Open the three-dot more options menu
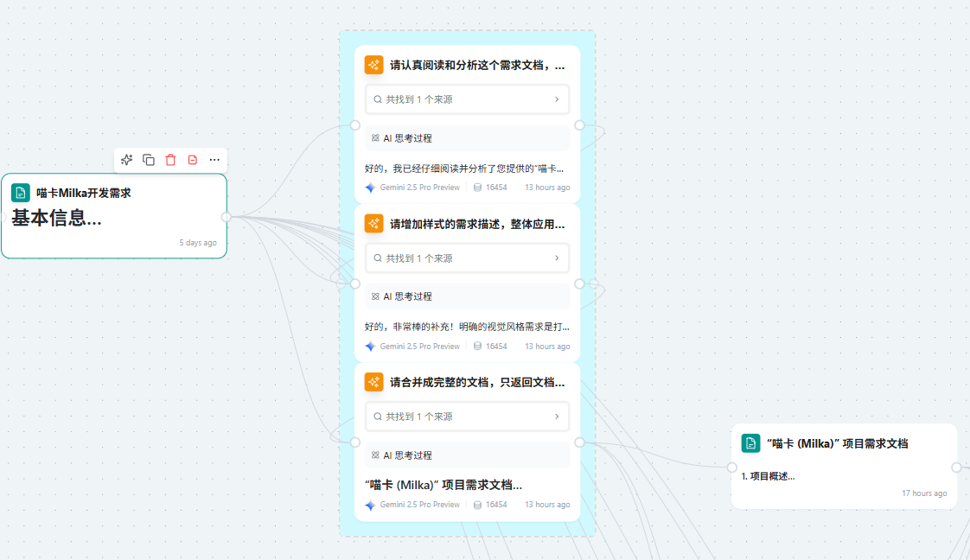This screenshot has width=970, height=560. (214, 160)
